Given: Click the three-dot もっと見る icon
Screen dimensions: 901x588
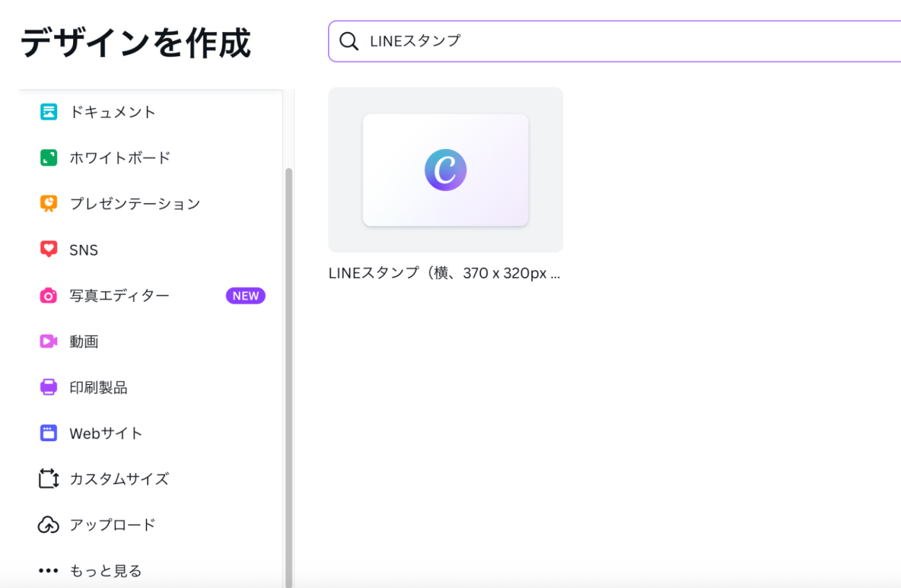Looking at the screenshot, I should 49,571.
